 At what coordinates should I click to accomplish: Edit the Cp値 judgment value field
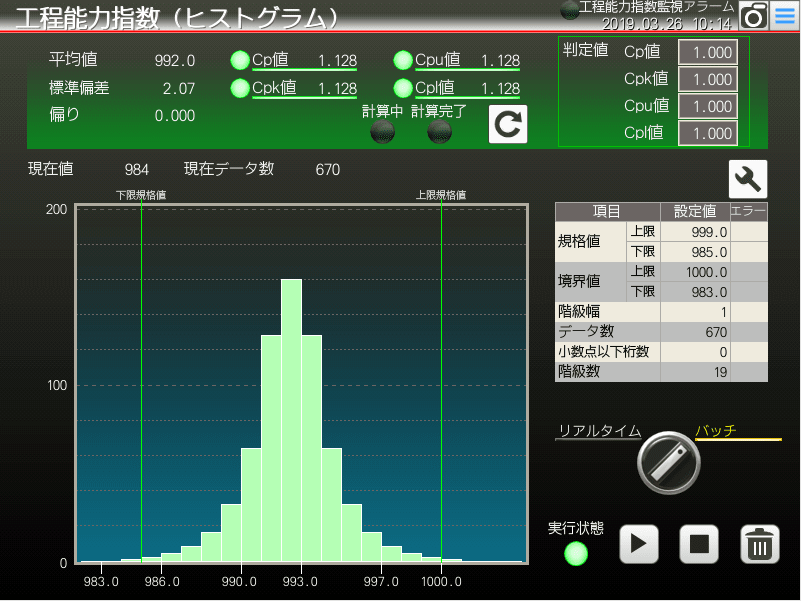(x=708, y=53)
